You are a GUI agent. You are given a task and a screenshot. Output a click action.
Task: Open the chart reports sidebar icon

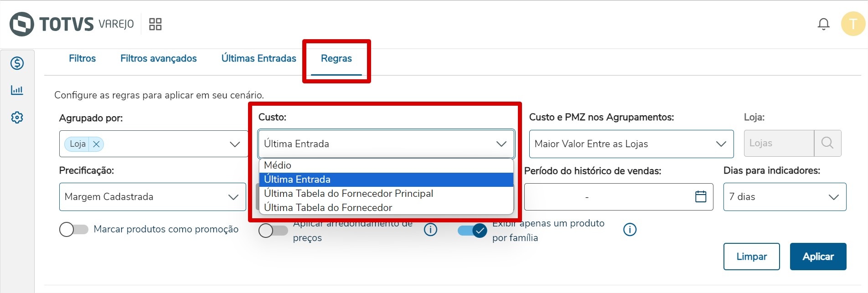click(17, 90)
